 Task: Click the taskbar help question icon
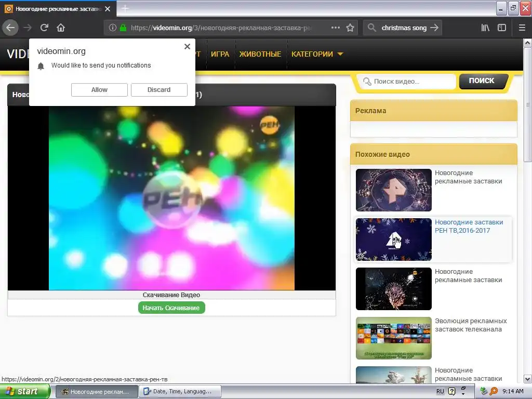[x=451, y=391]
